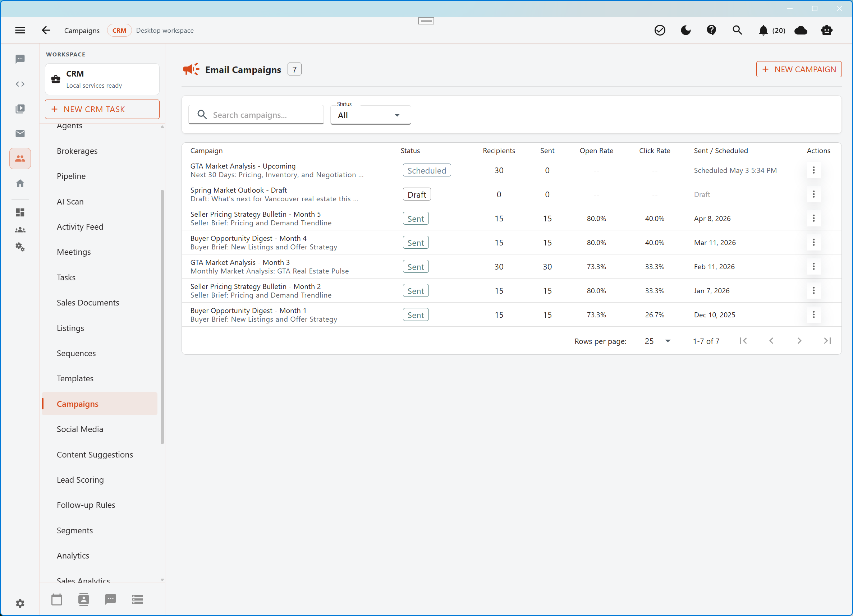Open Segments in the sidebar
This screenshot has width=853, height=616.
(x=99, y=530)
